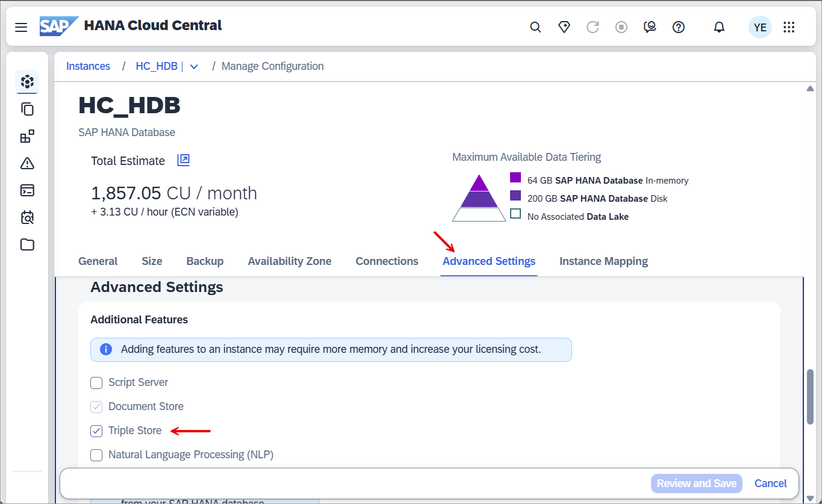Go to Instances via breadcrumb link
The width and height of the screenshot is (822, 504).
click(88, 66)
